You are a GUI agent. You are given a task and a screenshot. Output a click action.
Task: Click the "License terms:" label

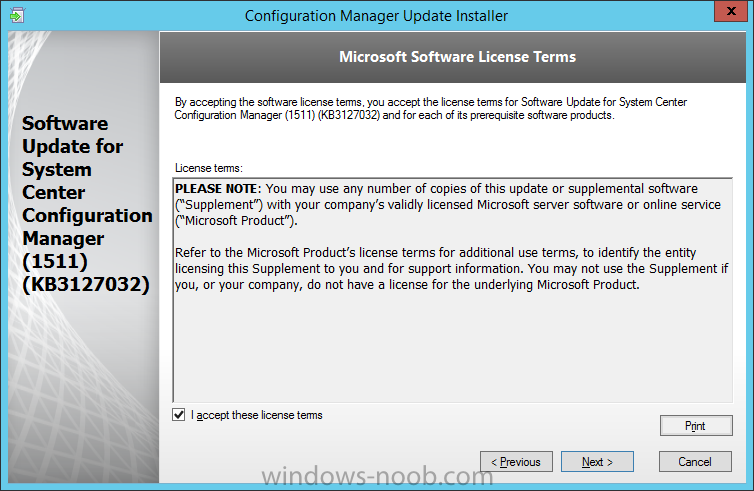[x=209, y=168]
